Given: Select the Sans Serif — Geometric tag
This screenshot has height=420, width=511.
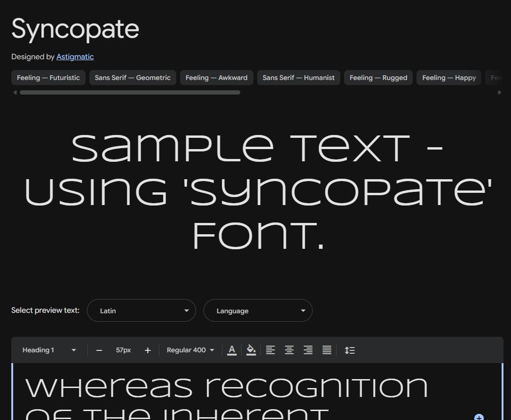Looking at the screenshot, I should [x=133, y=78].
